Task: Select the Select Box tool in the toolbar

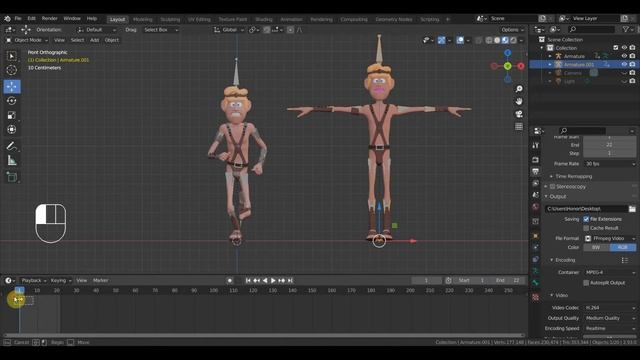Action: [11, 56]
